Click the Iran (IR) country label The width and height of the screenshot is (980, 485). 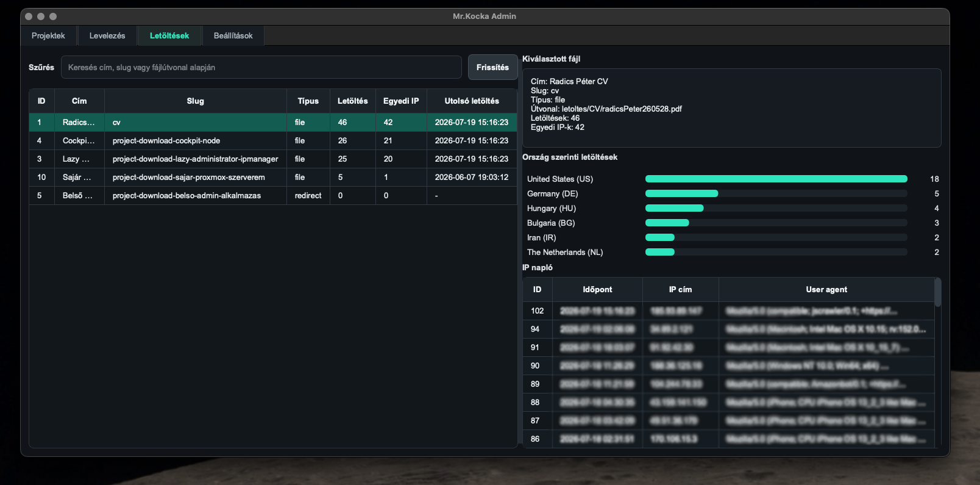(x=542, y=238)
